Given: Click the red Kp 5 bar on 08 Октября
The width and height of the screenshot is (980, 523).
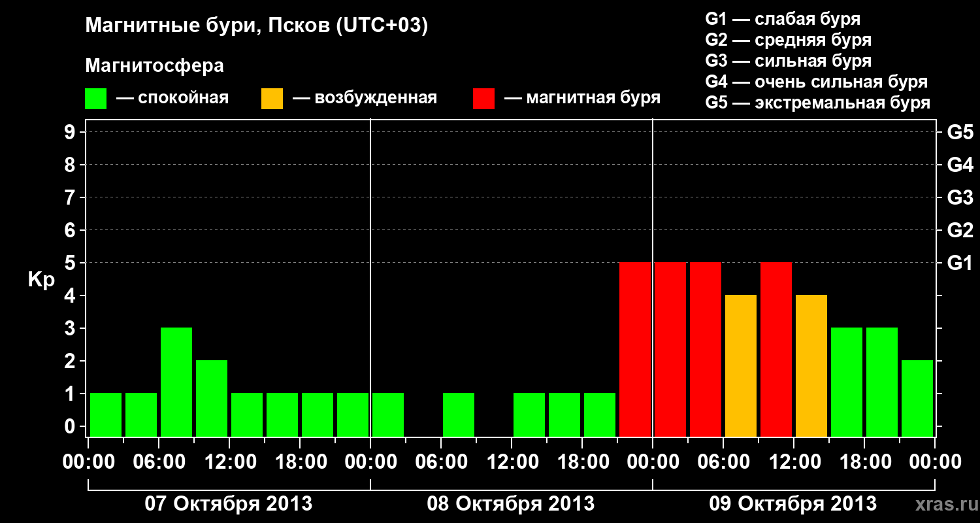Looking at the screenshot, I should coord(635,349).
